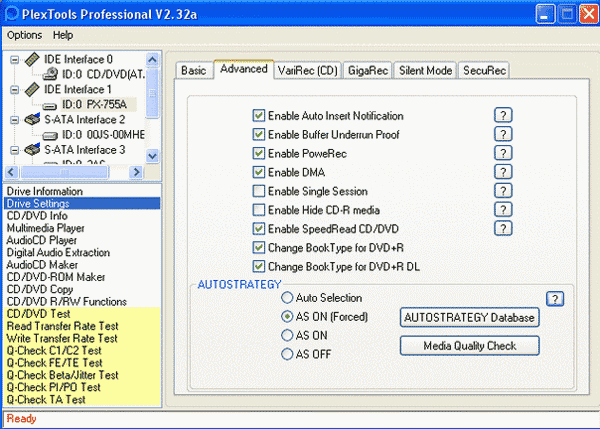This screenshot has width=600, height=429.
Task: Open help for Enable Buffer Underrun Proof
Action: (503, 134)
